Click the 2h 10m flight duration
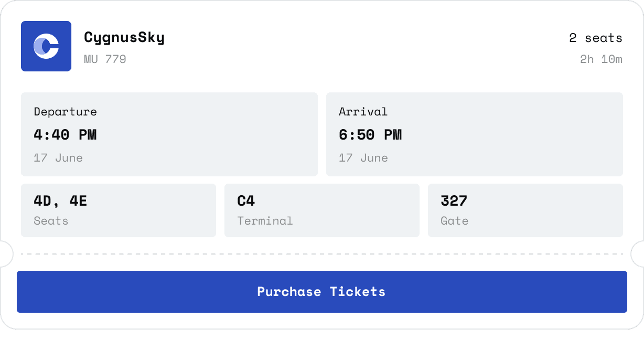Image resolution: width=644 pixels, height=339 pixels. pos(601,59)
